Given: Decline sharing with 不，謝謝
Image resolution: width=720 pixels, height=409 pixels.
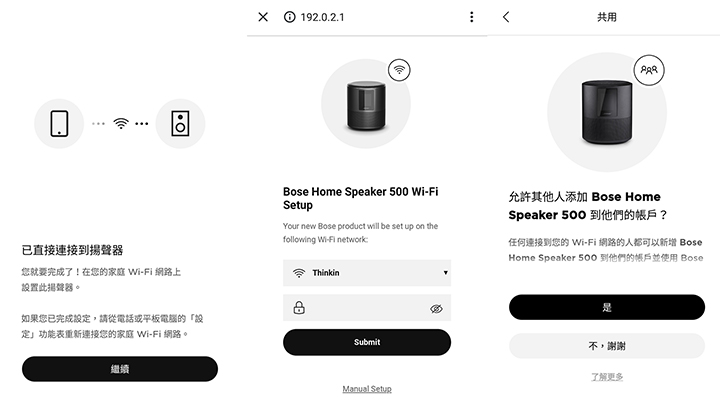Looking at the screenshot, I should tap(607, 346).
